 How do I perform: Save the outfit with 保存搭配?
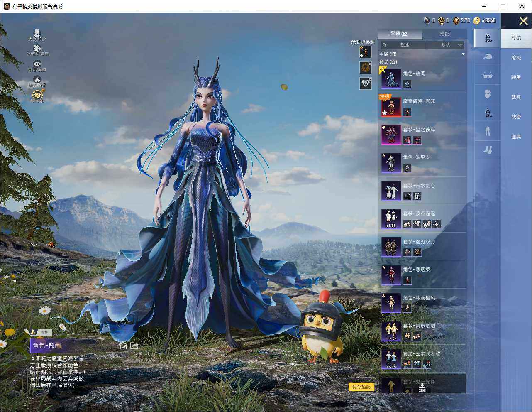point(361,387)
